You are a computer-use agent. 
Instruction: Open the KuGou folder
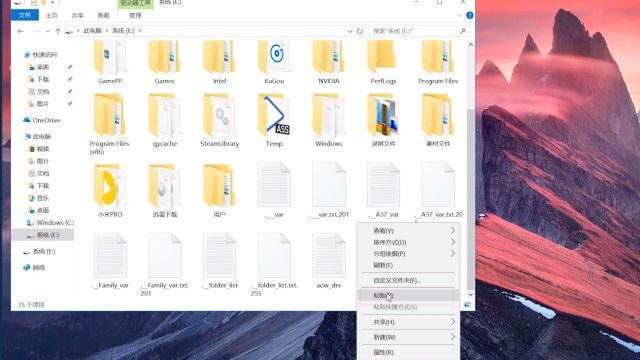[274, 62]
